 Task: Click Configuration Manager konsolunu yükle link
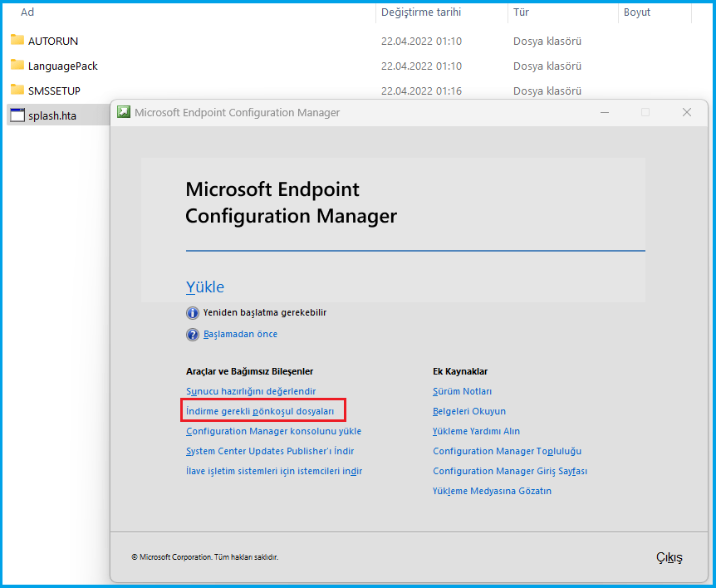(273, 431)
